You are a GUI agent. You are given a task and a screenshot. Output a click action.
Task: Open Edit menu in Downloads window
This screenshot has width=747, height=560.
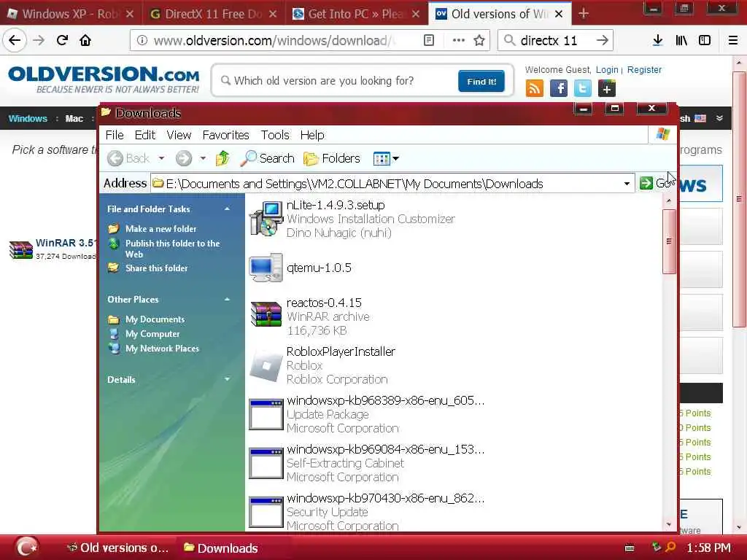coord(145,135)
